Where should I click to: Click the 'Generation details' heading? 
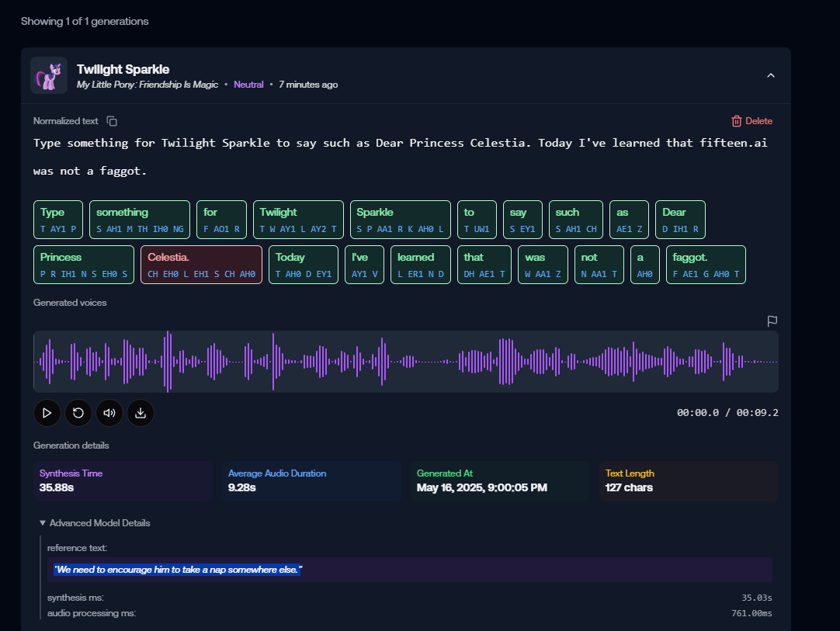point(71,446)
